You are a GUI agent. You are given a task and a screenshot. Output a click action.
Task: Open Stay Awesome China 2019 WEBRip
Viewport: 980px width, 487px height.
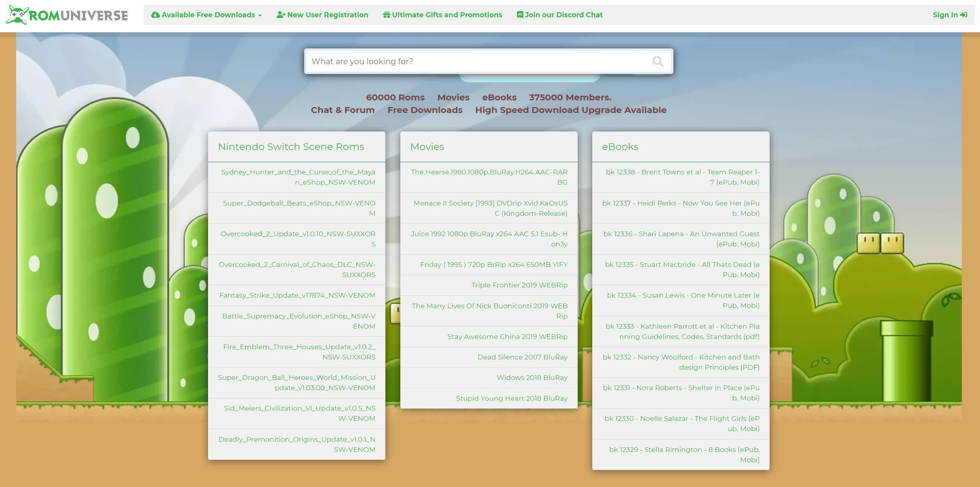(489, 337)
